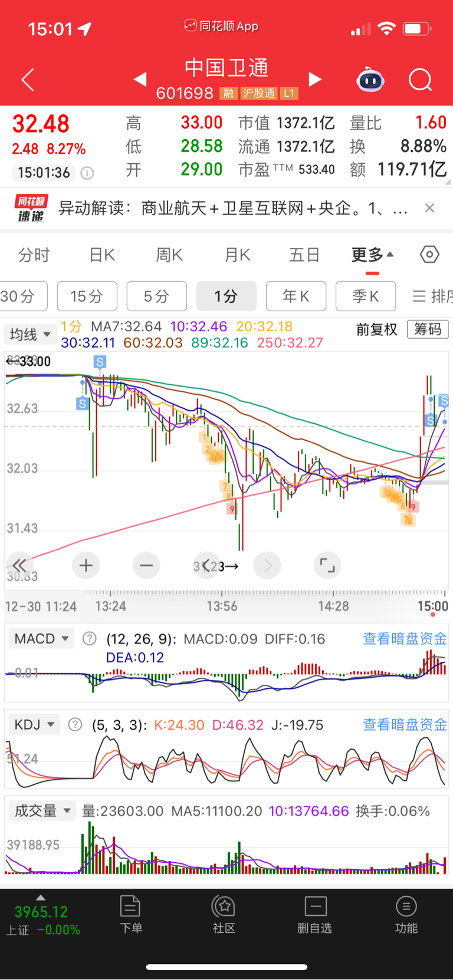
Task: Select the 15分 period
Action: (87, 296)
